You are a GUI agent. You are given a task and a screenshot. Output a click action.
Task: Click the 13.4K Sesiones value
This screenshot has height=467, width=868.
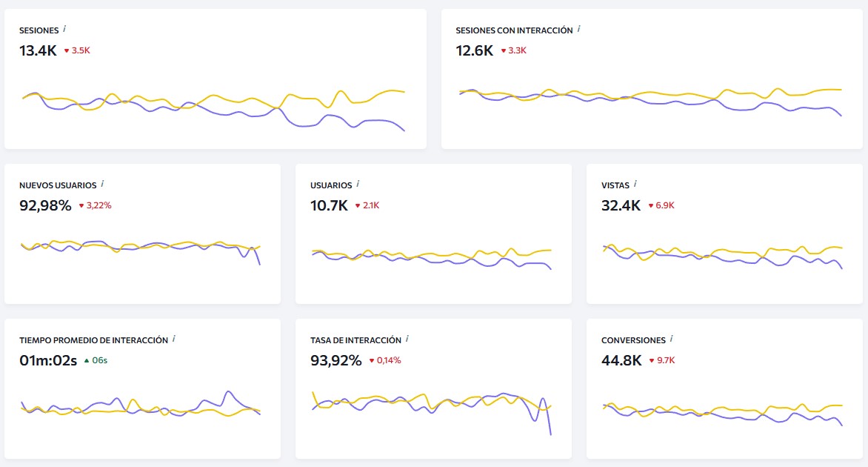click(38, 50)
